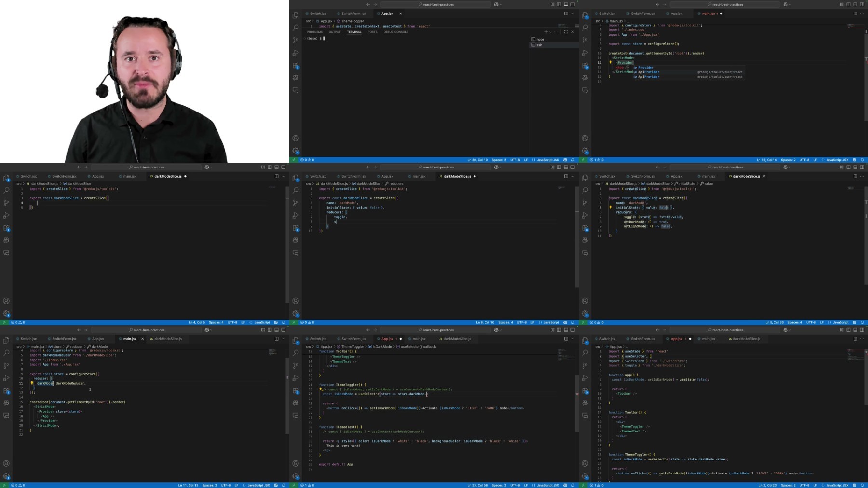Image resolution: width=868 pixels, height=488 pixels.
Task: Open Manage gear in the terminal window
Action: [x=296, y=151]
